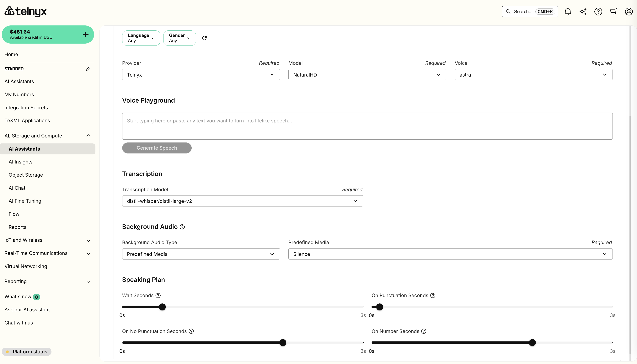Open My Numbers from the sidebar
Image resolution: width=637 pixels, height=364 pixels.
point(19,94)
